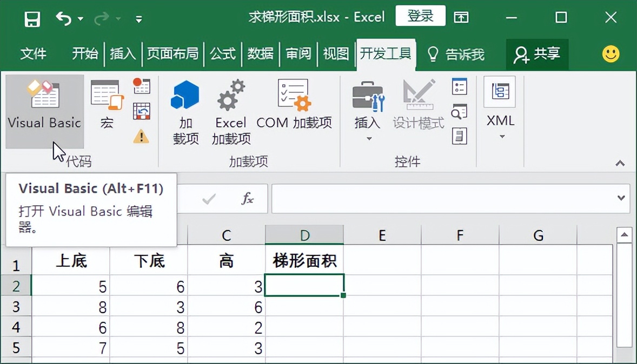Click the 共享 (Share) button
The width and height of the screenshot is (637, 364).
tap(537, 53)
